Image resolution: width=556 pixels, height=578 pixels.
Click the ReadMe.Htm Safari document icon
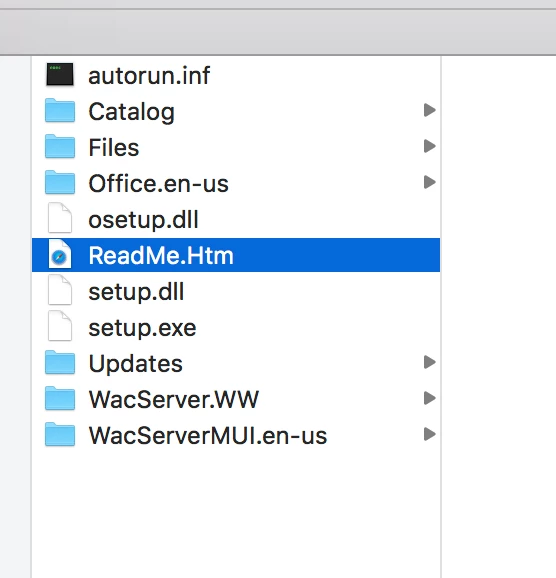[x=60, y=254]
